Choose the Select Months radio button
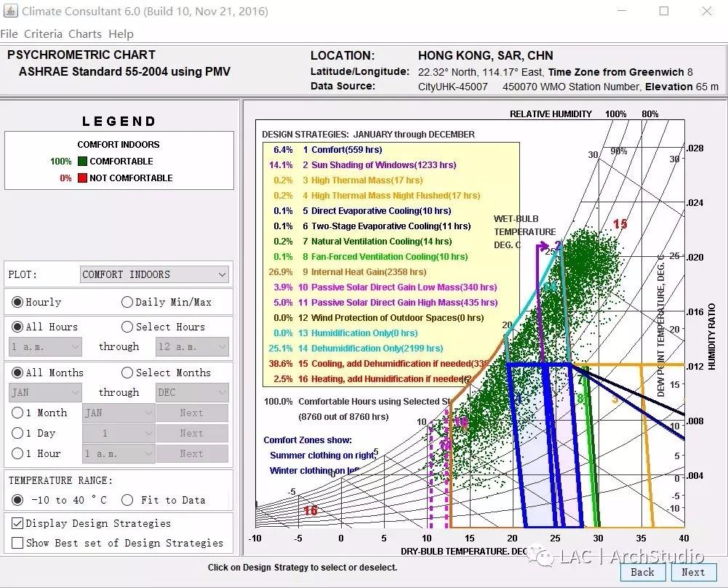728x588 pixels. click(x=127, y=373)
